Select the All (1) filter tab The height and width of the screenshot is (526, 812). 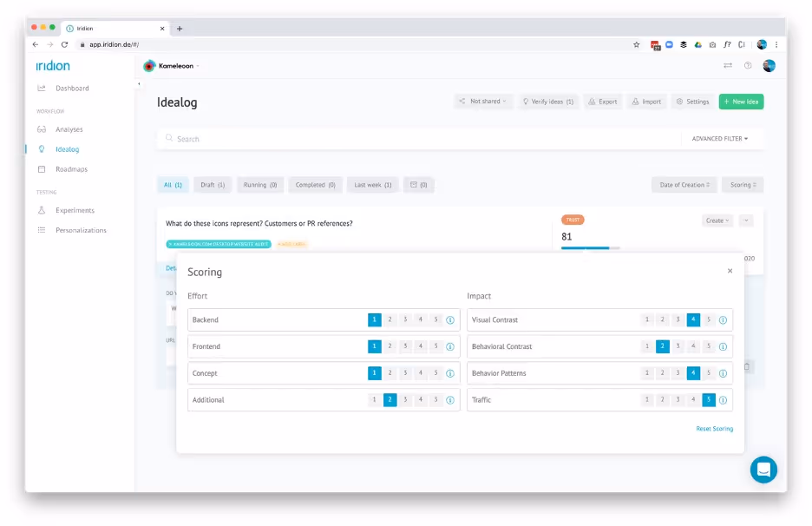click(x=173, y=185)
